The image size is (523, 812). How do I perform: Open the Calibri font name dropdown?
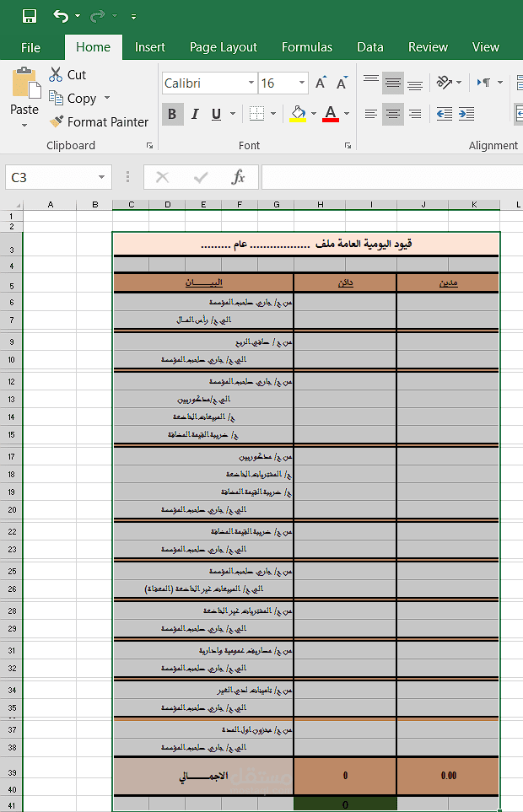click(251, 83)
